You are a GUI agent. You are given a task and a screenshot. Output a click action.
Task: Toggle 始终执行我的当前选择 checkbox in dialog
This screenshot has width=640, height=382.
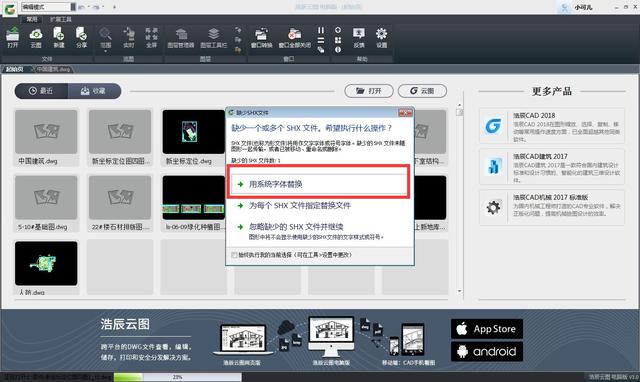(234, 255)
